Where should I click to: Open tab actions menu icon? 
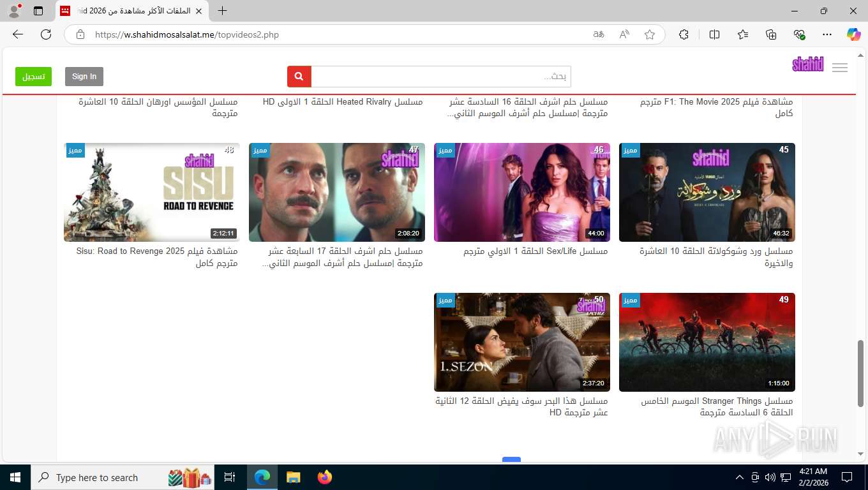click(x=38, y=11)
